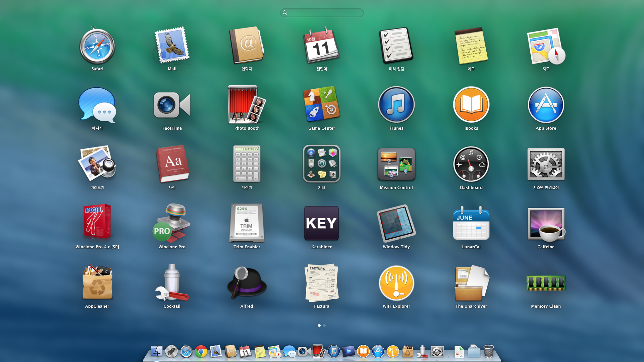Viewport: 644px width, 362px height.
Task: Open Google Chrome in the Dock
Action: click(x=201, y=352)
